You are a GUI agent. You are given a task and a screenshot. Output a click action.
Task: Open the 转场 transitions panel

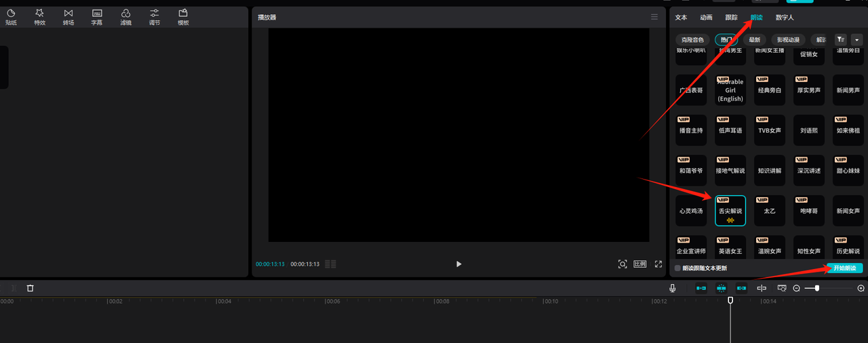click(68, 16)
